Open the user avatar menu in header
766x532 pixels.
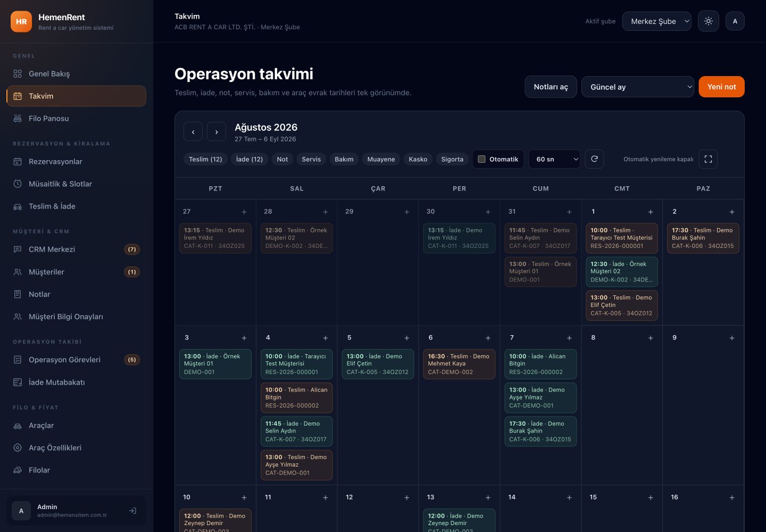click(x=735, y=21)
